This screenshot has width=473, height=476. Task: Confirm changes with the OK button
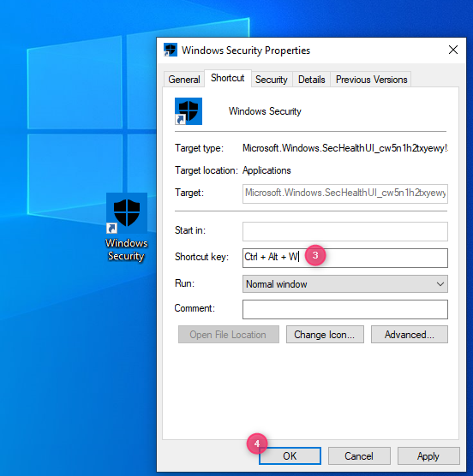[290, 455]
